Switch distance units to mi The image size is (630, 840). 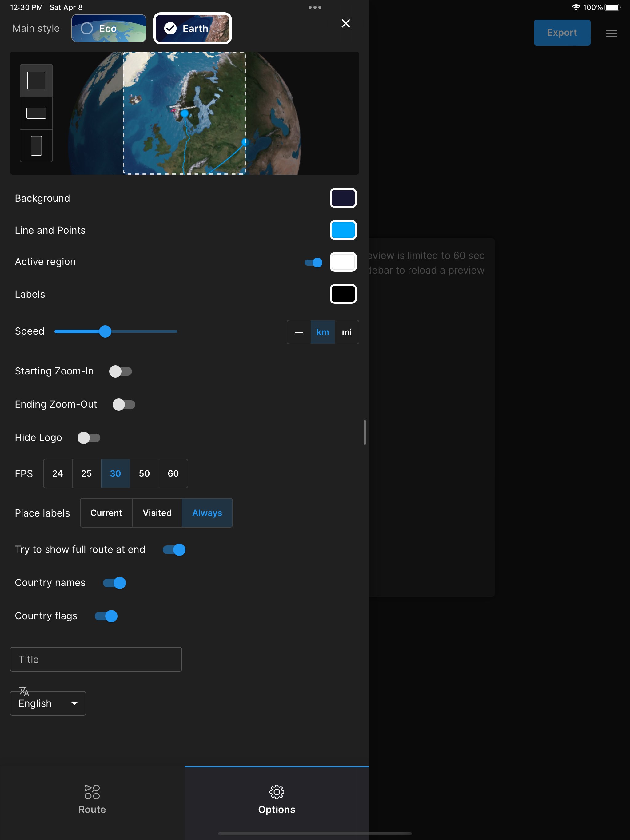pos(347,332)
